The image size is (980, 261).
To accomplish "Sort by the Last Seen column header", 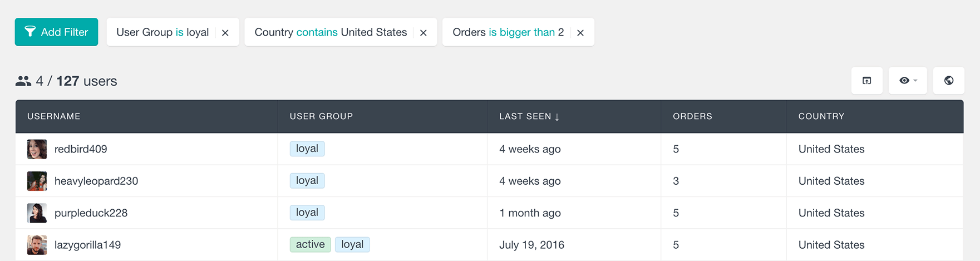I will click(x=529, y=116).
